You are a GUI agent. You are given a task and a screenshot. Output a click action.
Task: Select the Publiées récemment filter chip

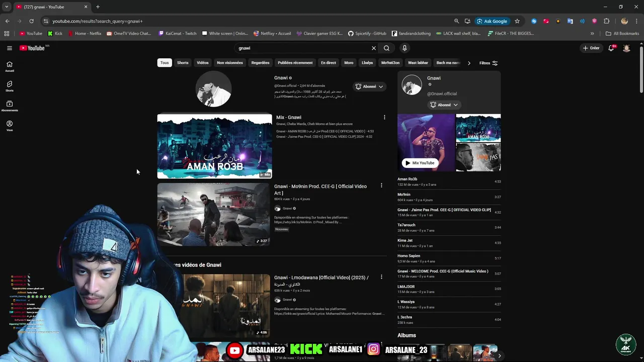295,63
